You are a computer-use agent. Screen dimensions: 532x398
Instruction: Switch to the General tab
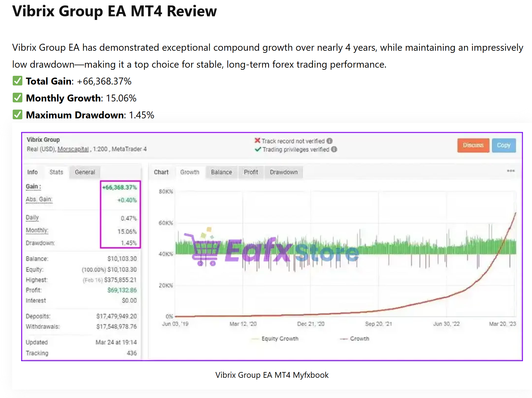tap(85, 172)
